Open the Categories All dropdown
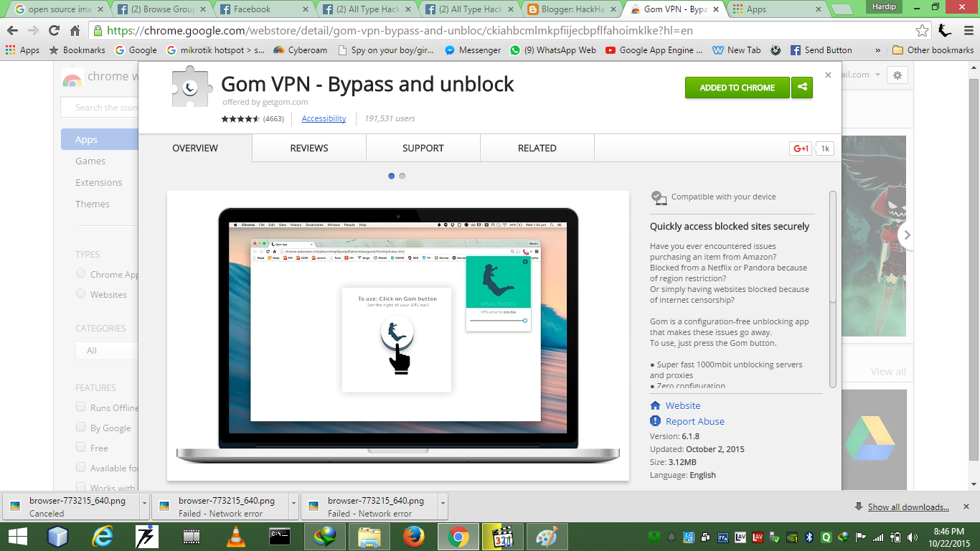Image resolution: width=980 pixels, height=551 pixels. pos(107,351)
